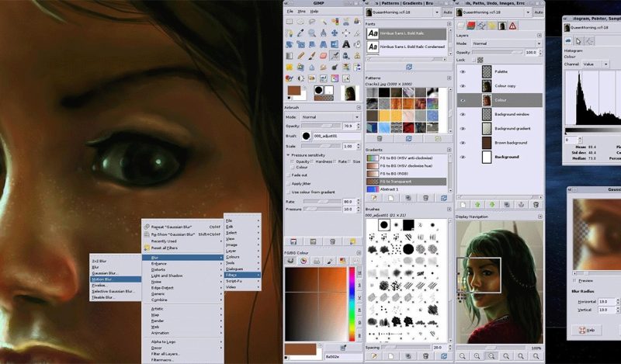Click the Help button in Gaussian Blur dialog
Viewport: 621px width, 364px height.
click(x=587, y=330)
